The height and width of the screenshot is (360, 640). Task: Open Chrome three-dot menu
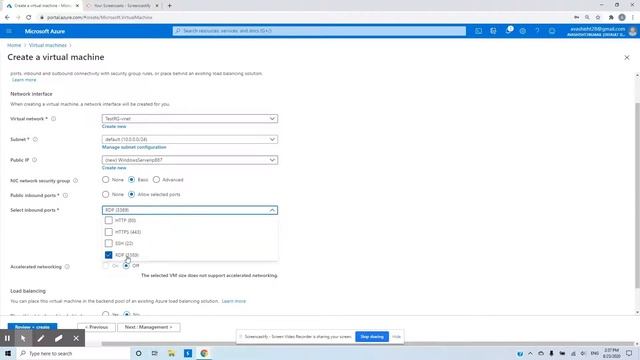click(633, 18)
